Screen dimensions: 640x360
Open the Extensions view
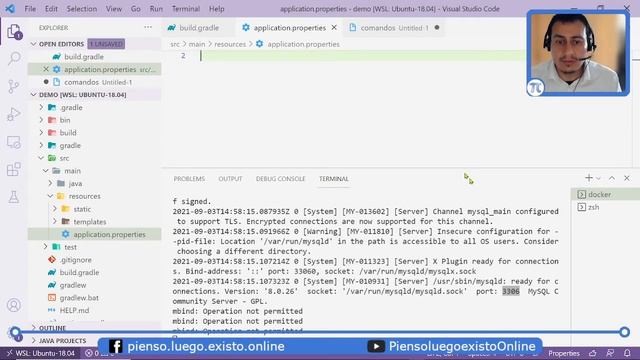(x=14, y=169)
